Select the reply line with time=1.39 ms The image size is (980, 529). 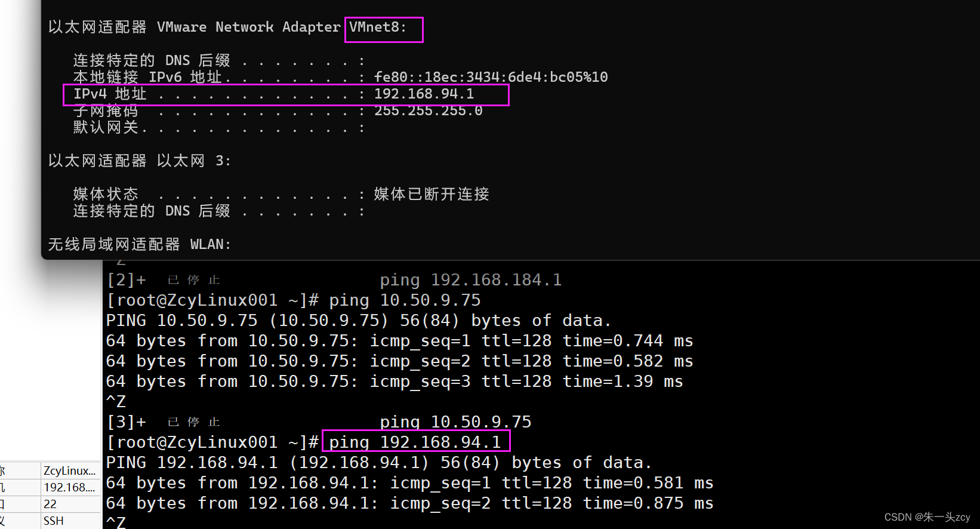point(395,382)
